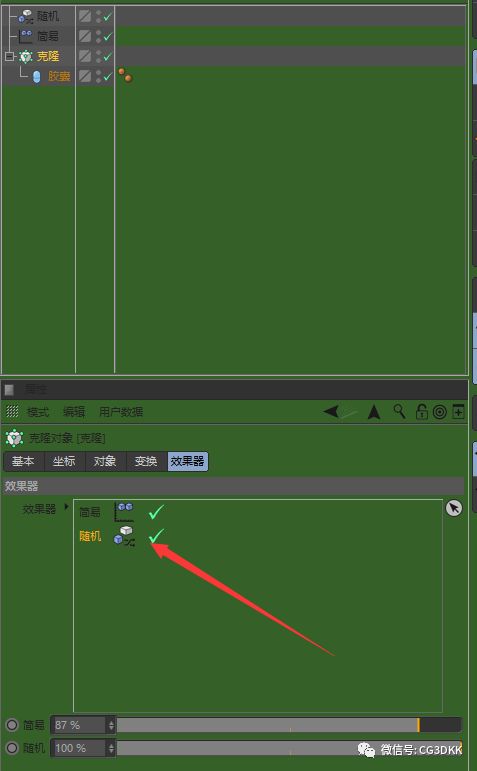Switch to the 坐标 tab
The height and width of the screenshot is (771, 477).
[64, 461]
